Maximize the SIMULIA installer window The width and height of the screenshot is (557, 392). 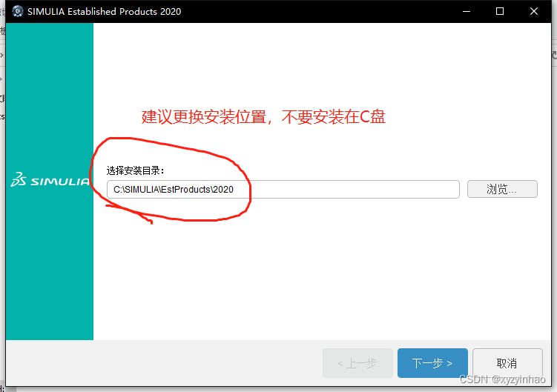tap(500, 11)
